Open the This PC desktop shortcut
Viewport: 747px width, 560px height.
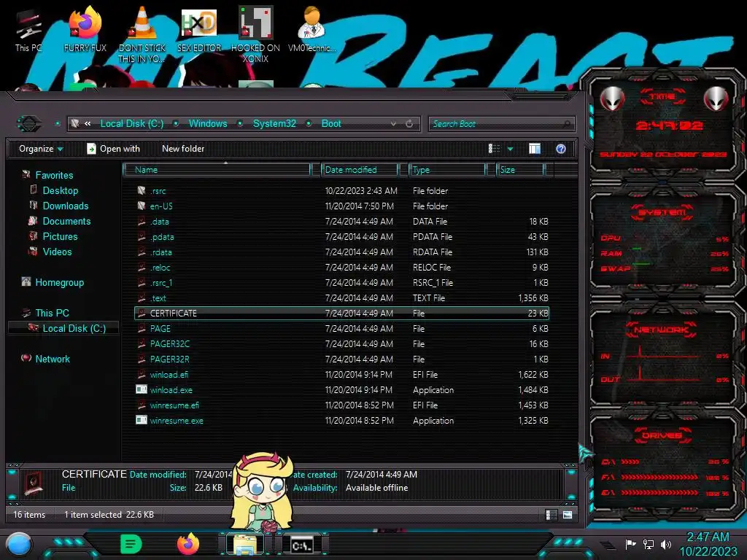click(x=28, y=30)
